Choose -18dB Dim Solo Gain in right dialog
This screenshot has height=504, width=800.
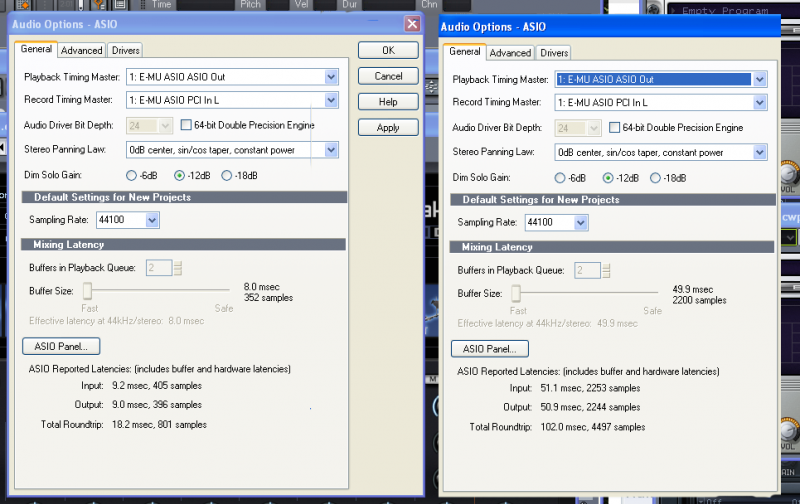(x=656, y=177)
